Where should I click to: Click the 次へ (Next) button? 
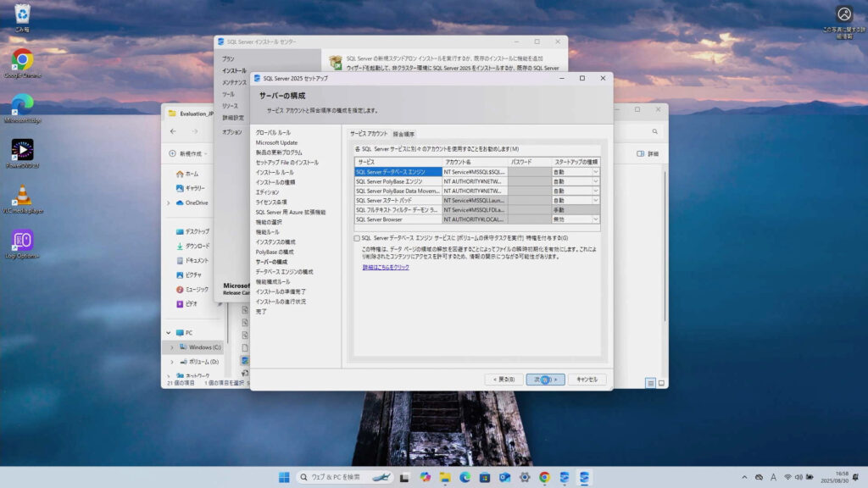(x=545, y=380)
